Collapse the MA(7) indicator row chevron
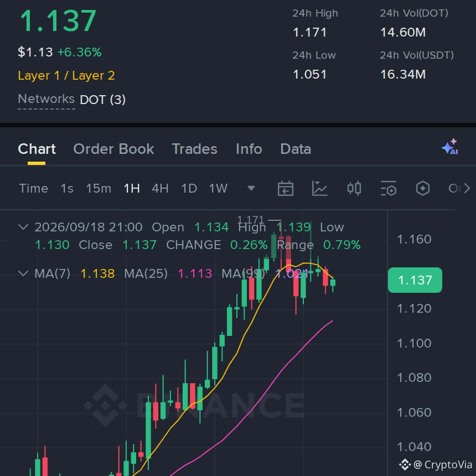 (x=23, y=274)
